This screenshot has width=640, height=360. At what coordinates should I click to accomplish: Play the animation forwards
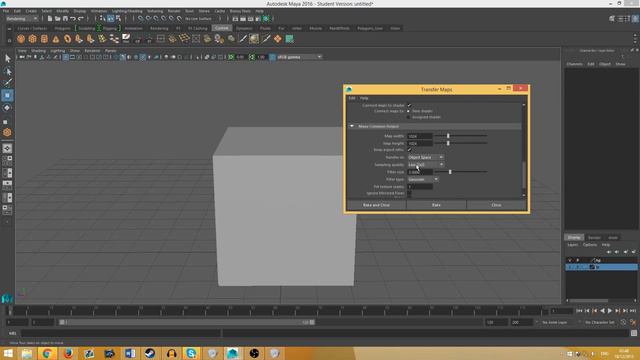[610, 311]
